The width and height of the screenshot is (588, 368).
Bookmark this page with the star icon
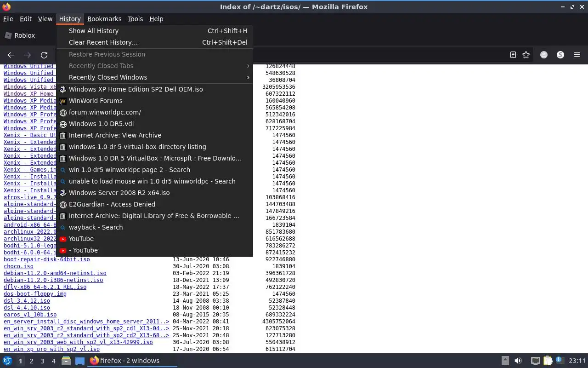[x=526, y=55]
